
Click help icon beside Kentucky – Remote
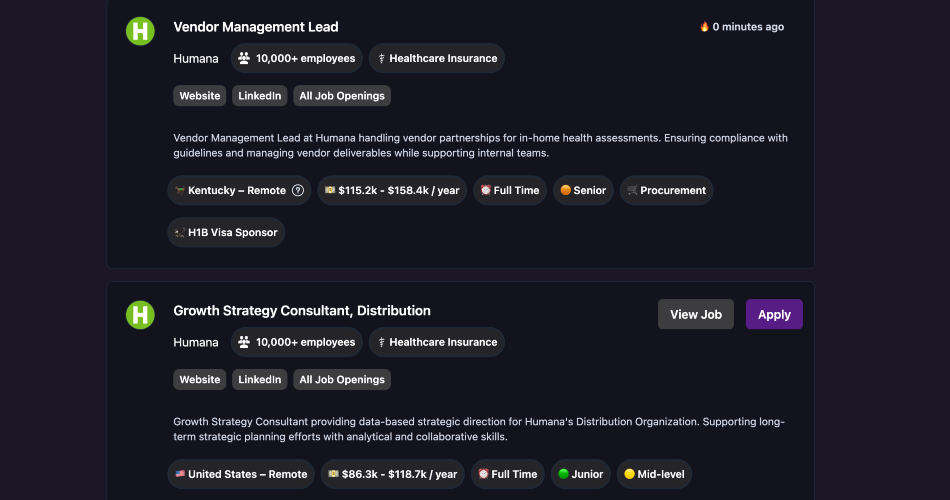[298, 191]
